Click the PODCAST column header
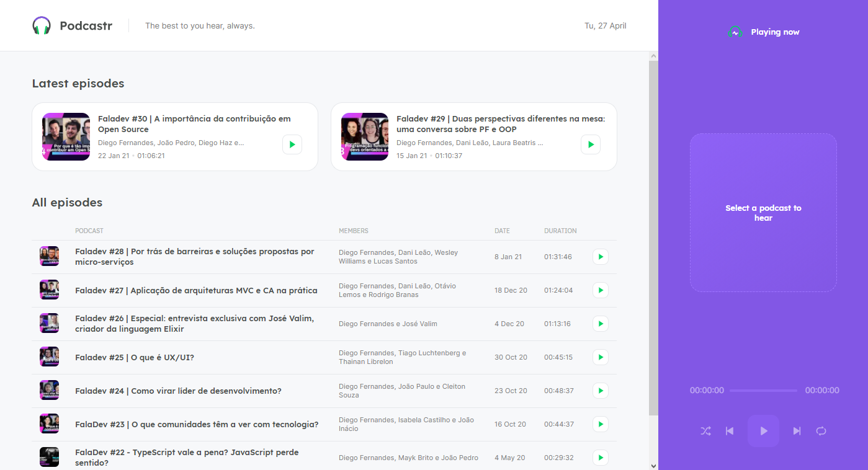The height and width of the screenshot is (470, 868). 89,231
